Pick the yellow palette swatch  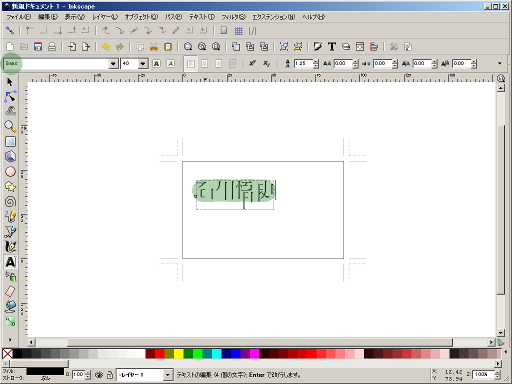pos(179,354)
